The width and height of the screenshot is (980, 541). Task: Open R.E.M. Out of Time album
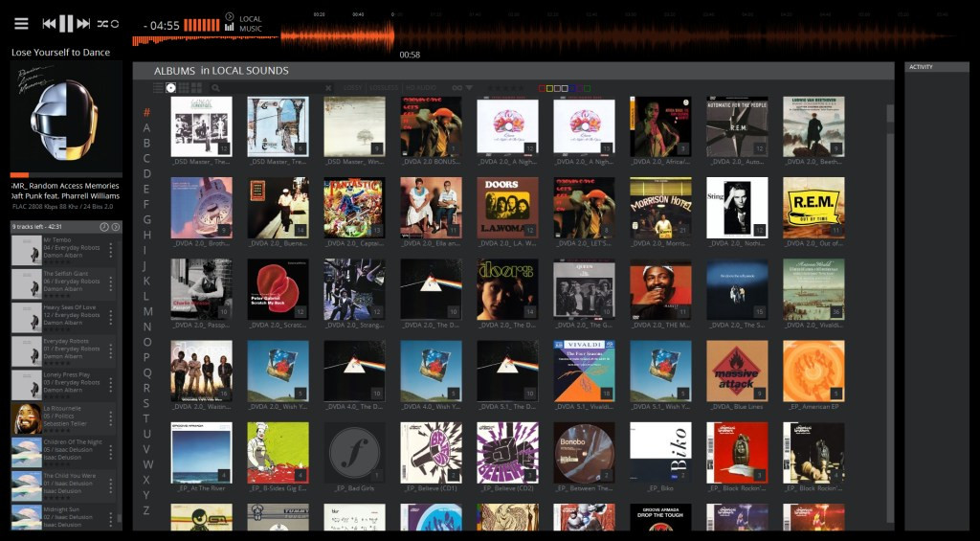[x=813, y=208]
